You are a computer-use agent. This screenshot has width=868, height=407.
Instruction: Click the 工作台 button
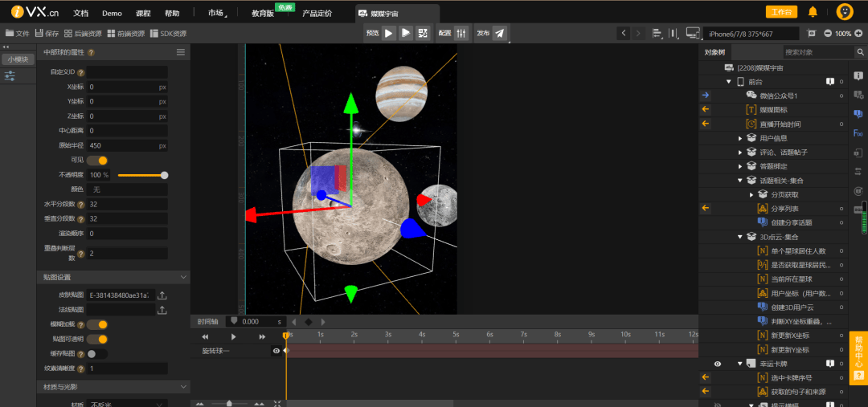point(781,12)
